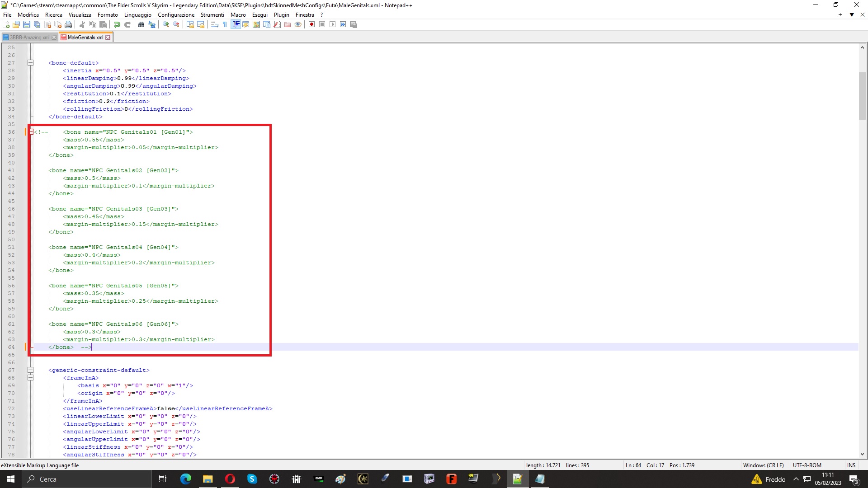Image resolution: width=868 pixels, height=488 pixels.
Task: Switch to the 3BBB-Amazing.xml tab
Action: [29, 38]
